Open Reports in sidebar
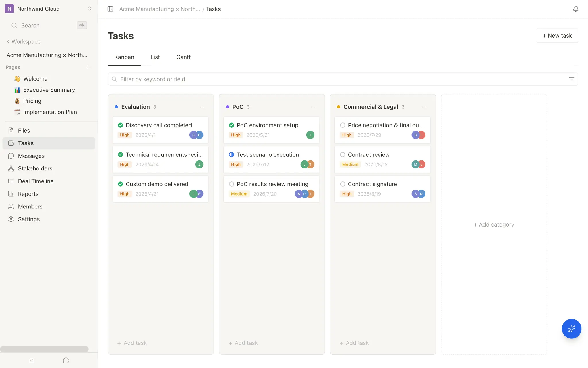Image resolution: width=588 pixels, height=368 pixels. coord(49,194)
